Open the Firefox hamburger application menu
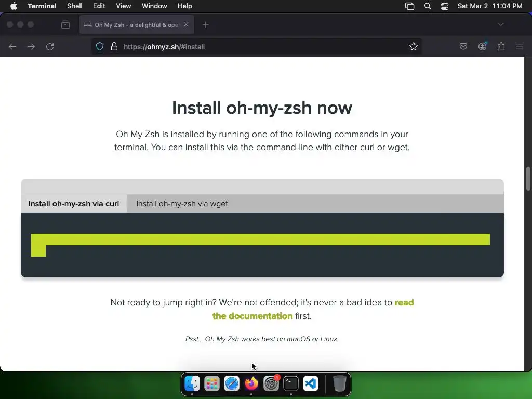The height and width of the screenshot is (399, 532). point(520,46)
